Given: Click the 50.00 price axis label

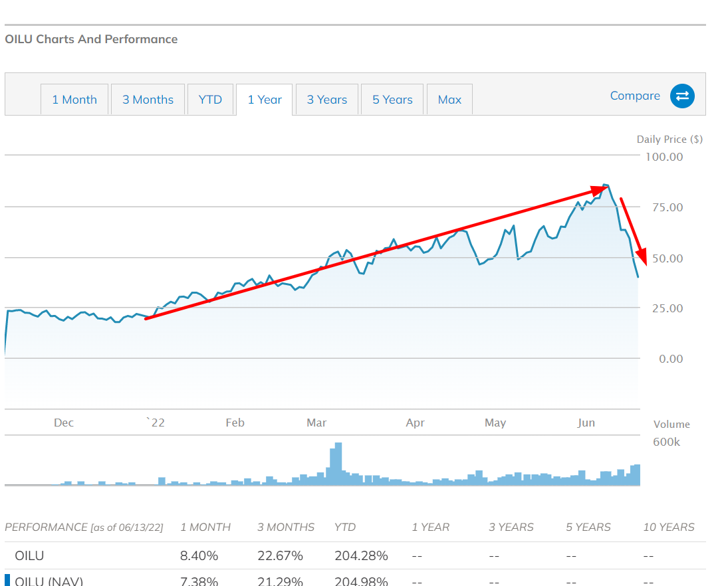Looking at the screenshot, I should click(667, 258).
